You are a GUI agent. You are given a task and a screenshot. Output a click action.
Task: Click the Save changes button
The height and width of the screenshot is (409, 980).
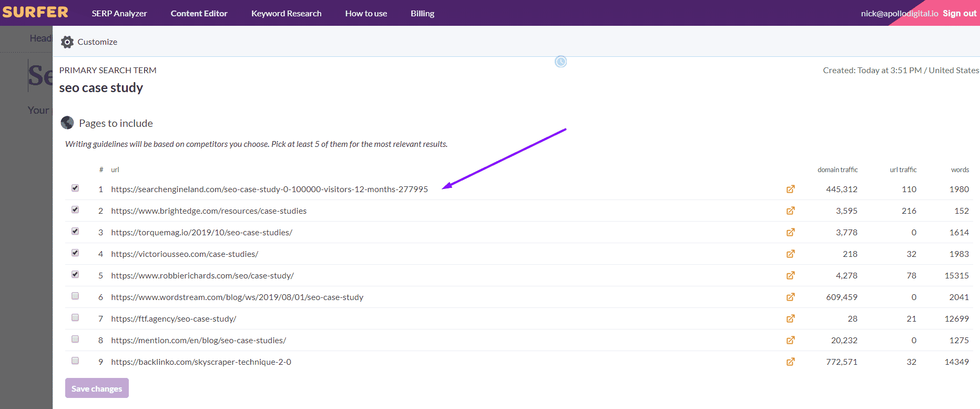point(97,388)
